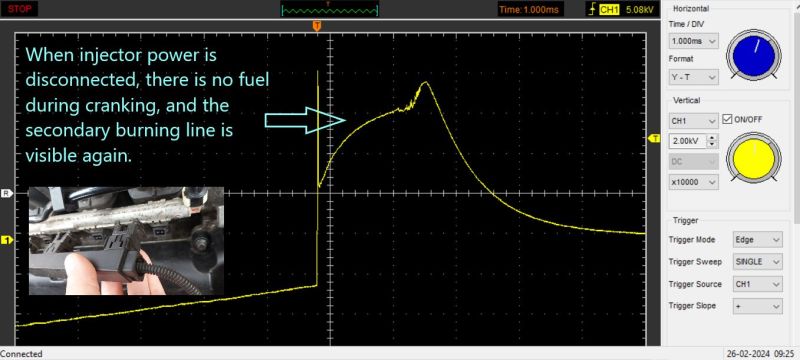Open the Trigger Sweep SINGLE dropdown

point(757,262)
